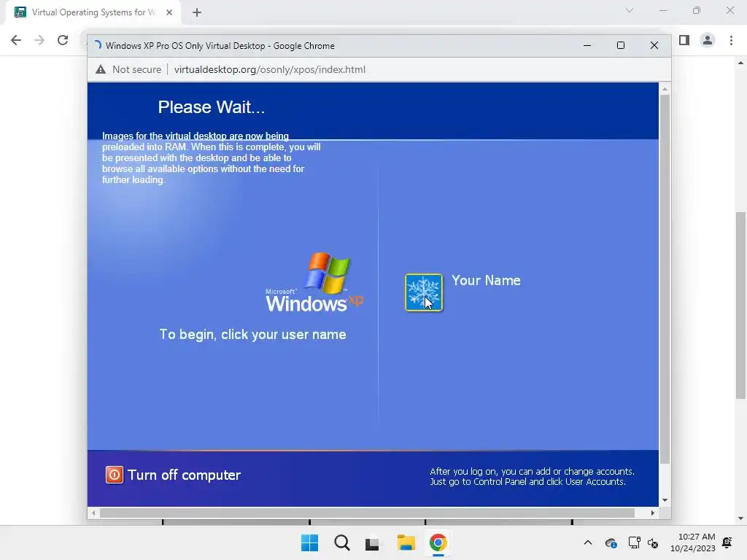747x560 pixels.
Task: Click the popup horizontal scrollbar thumb
Action: click(x=367, y=513)
